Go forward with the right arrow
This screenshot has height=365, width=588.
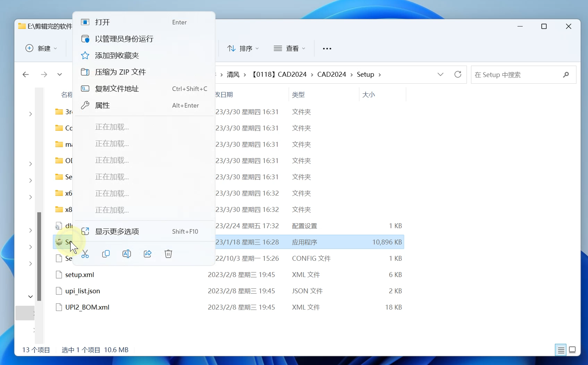tap(44, 74)
